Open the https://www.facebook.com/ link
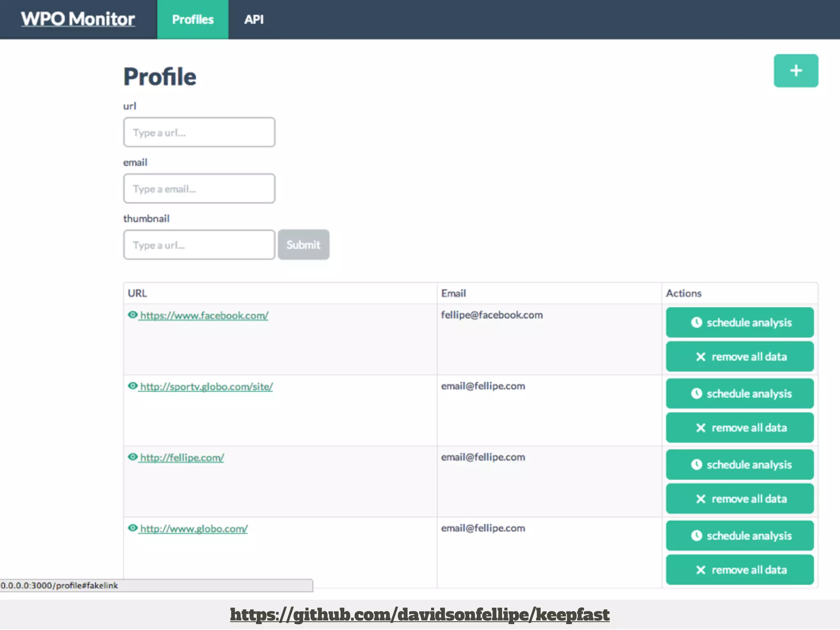 pyautogui.click(x=204, y=315)
